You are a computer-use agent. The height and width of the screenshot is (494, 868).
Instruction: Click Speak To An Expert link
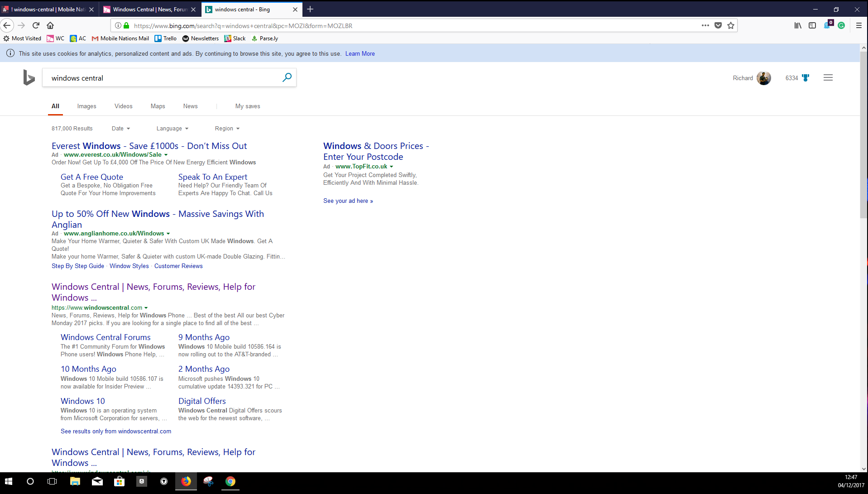point(213,177)
